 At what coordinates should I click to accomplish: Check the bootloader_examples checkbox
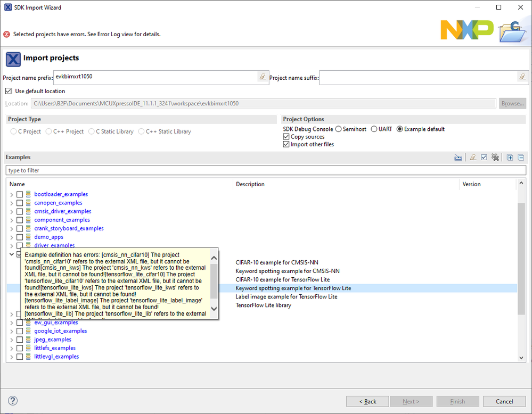[x=20, y=194]
